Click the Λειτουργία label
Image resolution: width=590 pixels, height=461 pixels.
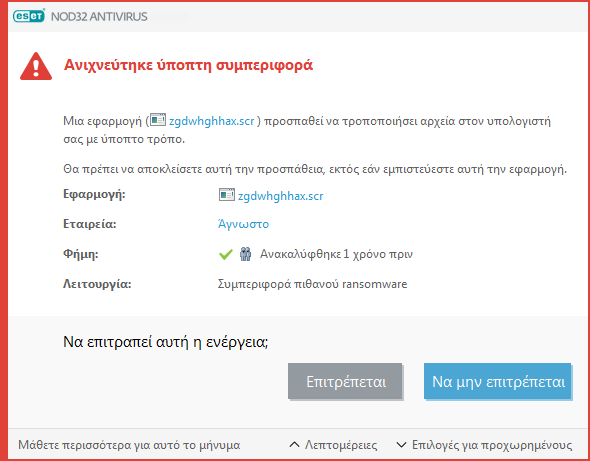(x=97, y=284)
